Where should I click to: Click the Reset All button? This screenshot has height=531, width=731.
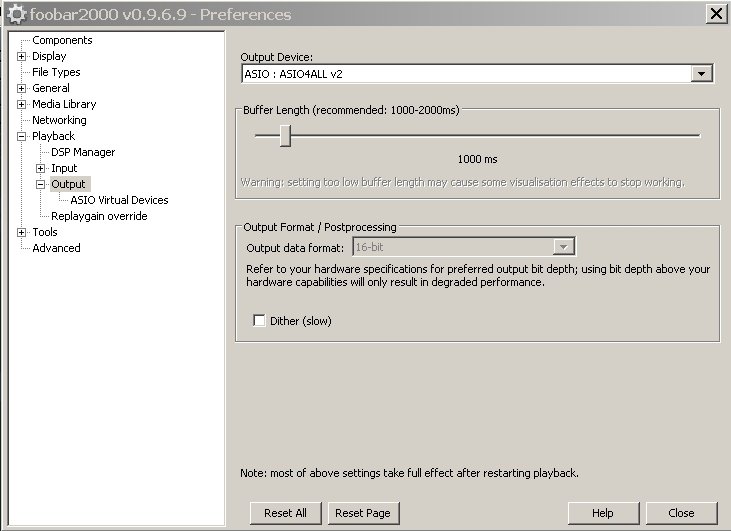[285, 513]
